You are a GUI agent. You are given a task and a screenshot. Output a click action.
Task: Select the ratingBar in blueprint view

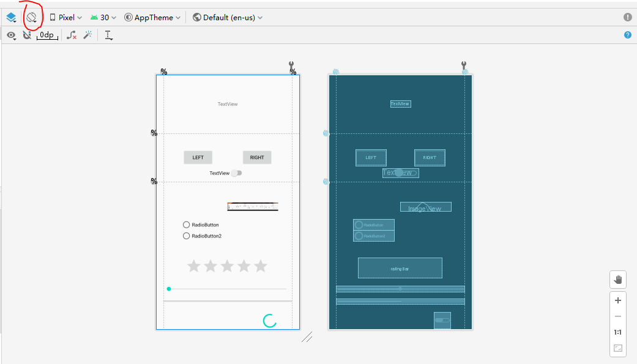[x=400, y=268]
